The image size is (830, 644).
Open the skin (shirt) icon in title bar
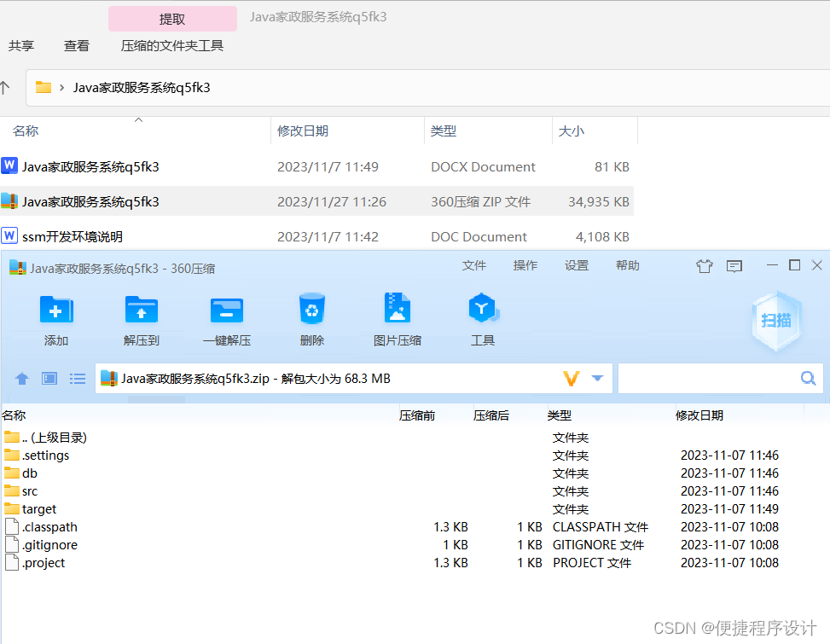(x=705, y=265)
